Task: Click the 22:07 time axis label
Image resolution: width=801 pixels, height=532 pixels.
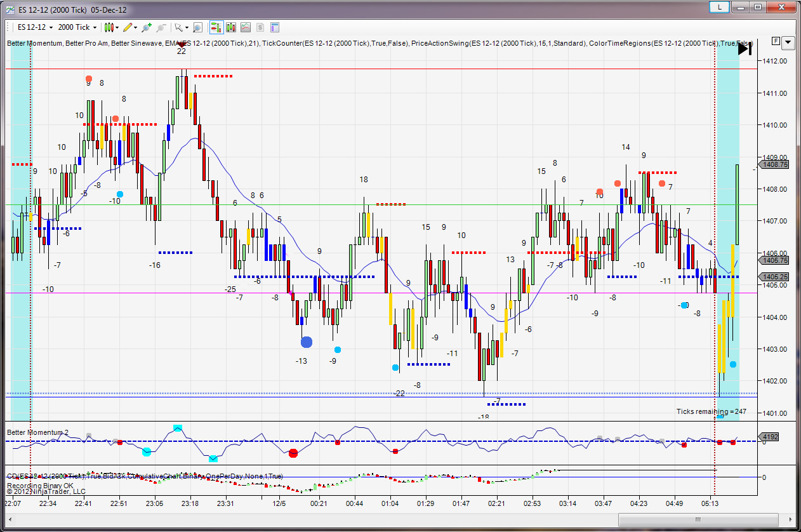Action: click(x=13, y=503)
